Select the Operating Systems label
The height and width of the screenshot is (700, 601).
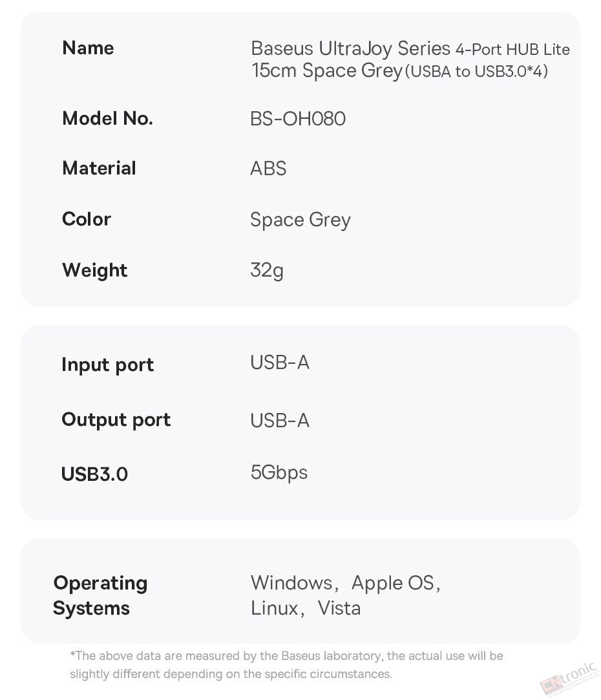click(x=100, y=595)
